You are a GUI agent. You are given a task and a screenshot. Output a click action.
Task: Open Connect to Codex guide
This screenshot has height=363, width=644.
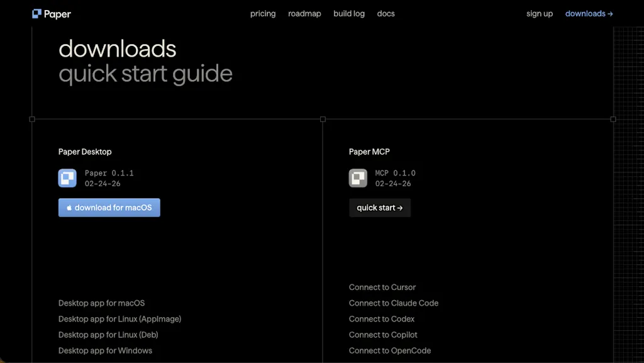(382, 319)
